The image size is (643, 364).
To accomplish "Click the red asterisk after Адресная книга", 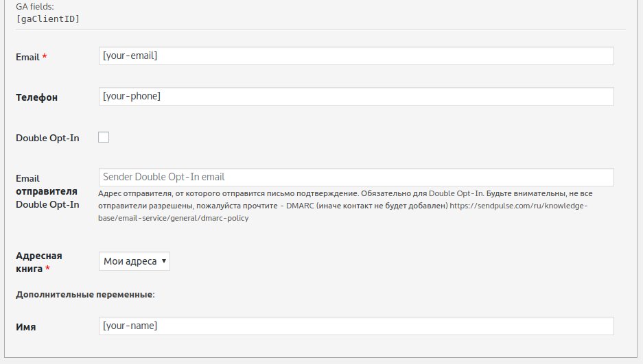I will click(x=47, y=269).
